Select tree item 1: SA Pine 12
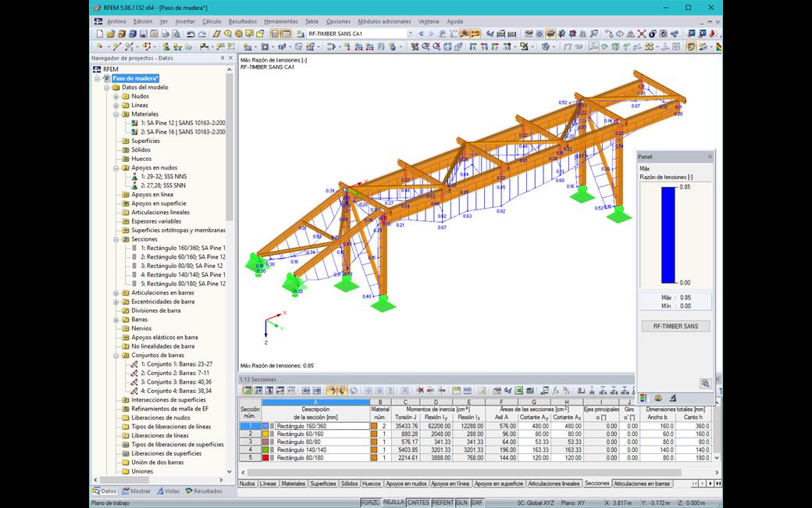812x508 pixels. pos(183,123)
